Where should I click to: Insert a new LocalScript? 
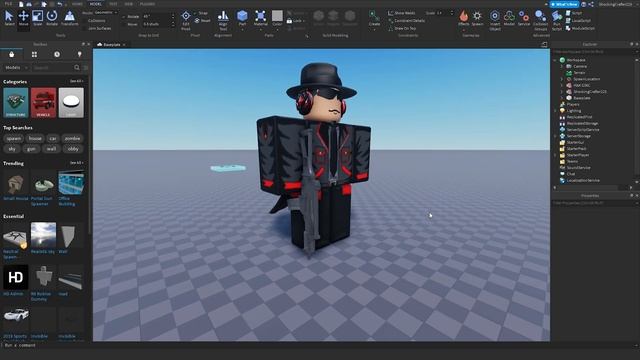[x=578, y=20]
